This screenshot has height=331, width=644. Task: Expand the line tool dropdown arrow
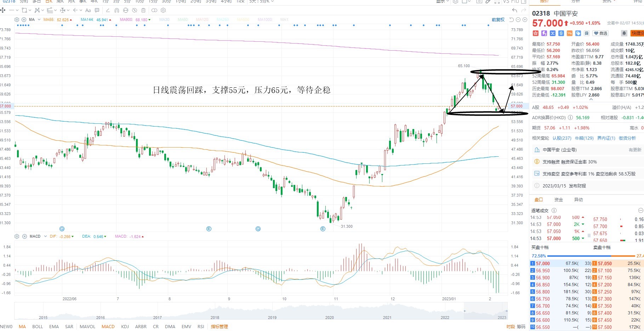point(17,10)
